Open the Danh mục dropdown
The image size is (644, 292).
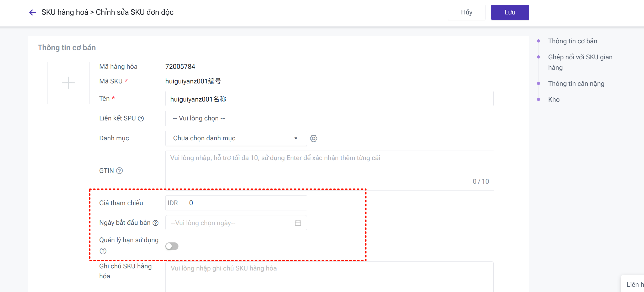point(236,138)
